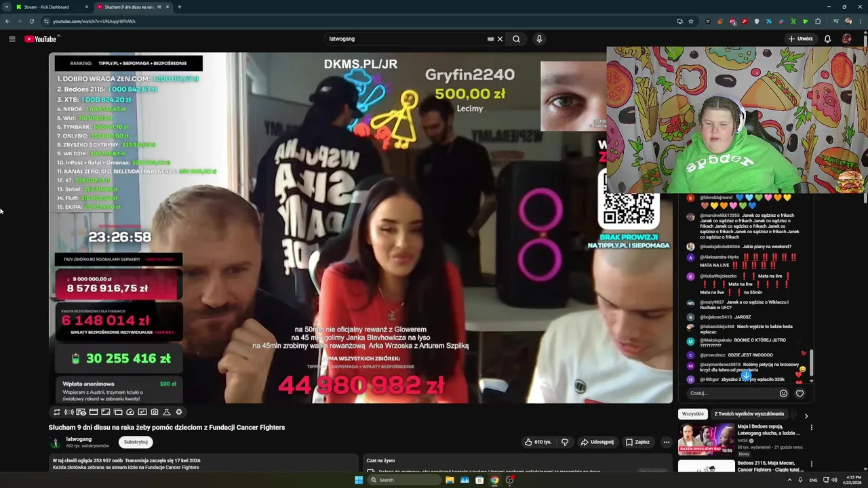Click the picture frame resize icon below video
Screen dimensions: 868x488
[x=106, y=412]
